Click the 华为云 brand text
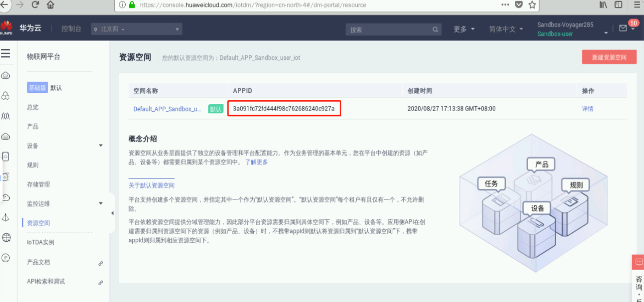 tap(31, 28)
